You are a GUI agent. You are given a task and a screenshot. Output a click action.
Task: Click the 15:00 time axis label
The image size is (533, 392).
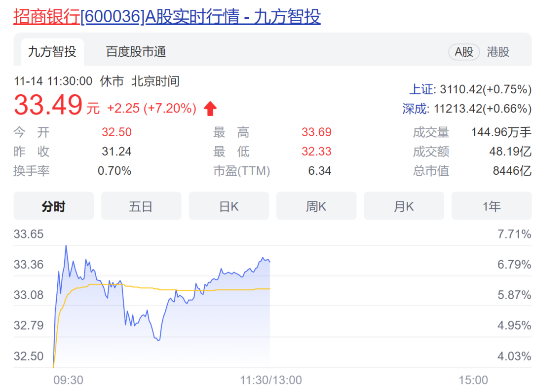473,380
